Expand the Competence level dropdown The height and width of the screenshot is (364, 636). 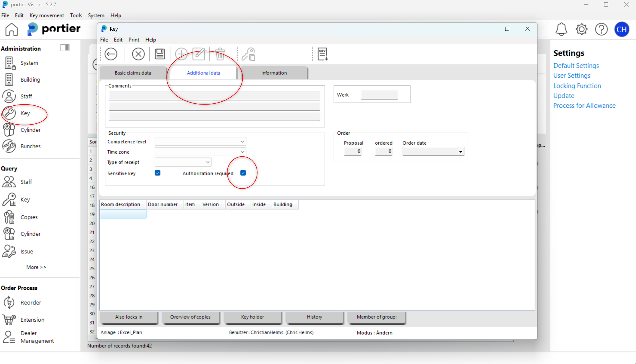(242, 141)
